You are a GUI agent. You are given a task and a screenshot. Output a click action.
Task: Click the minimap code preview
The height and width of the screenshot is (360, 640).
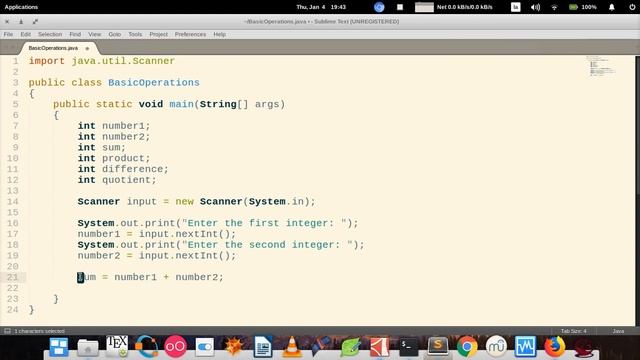[x=601, y=66]
